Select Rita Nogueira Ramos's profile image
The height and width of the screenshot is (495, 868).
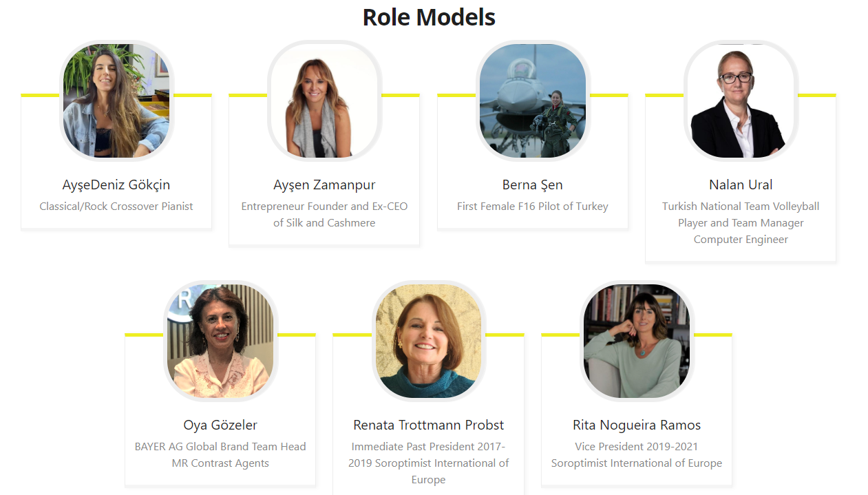click(637, 341)
